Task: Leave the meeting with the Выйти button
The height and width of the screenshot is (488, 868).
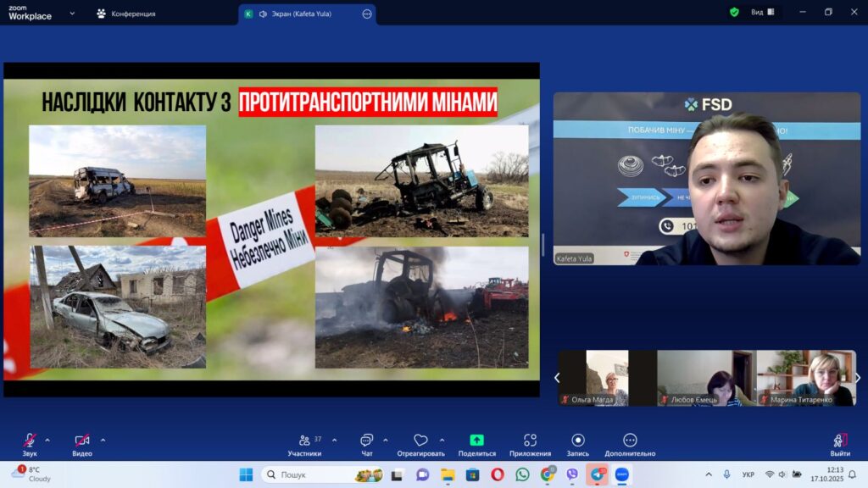Action: coord(840,442)
